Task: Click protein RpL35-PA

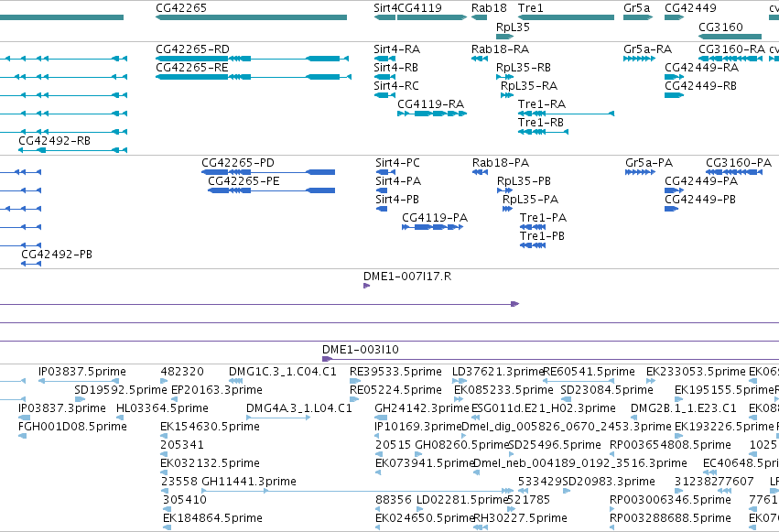Action: [x=507, y=209]
